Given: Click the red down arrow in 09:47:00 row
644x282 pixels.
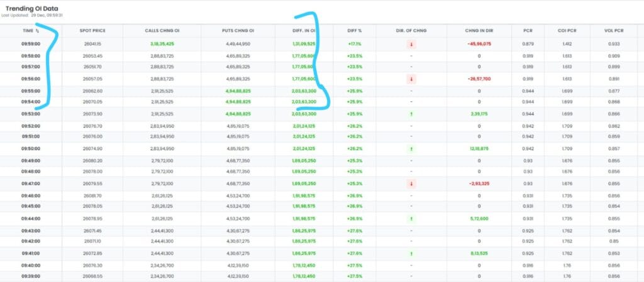Looking at the screenshot, I should (x=411, y=183).
